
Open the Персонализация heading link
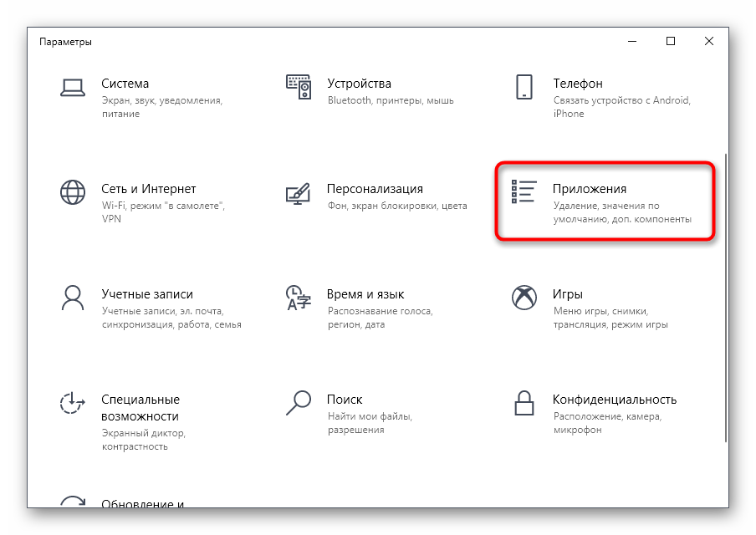[375, 189]
